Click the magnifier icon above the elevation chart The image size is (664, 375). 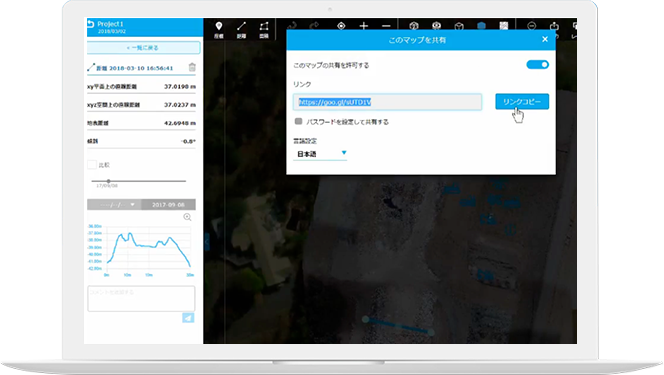point(187,217)
